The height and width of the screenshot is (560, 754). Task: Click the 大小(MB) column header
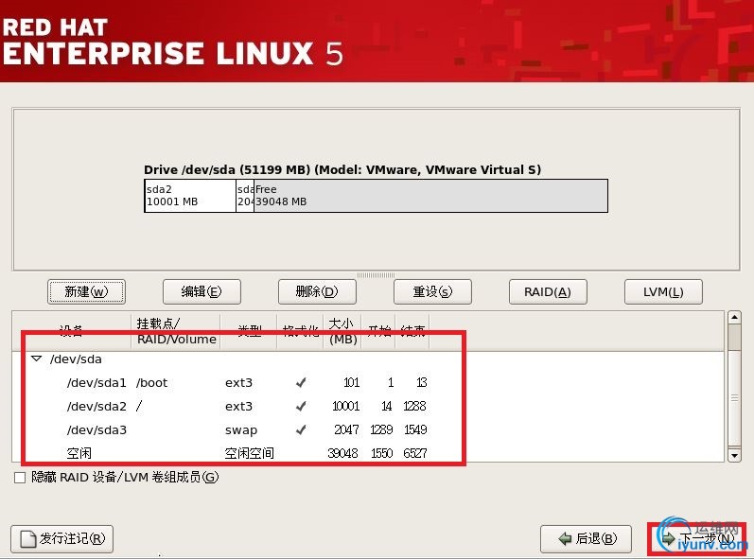point(342,331)
